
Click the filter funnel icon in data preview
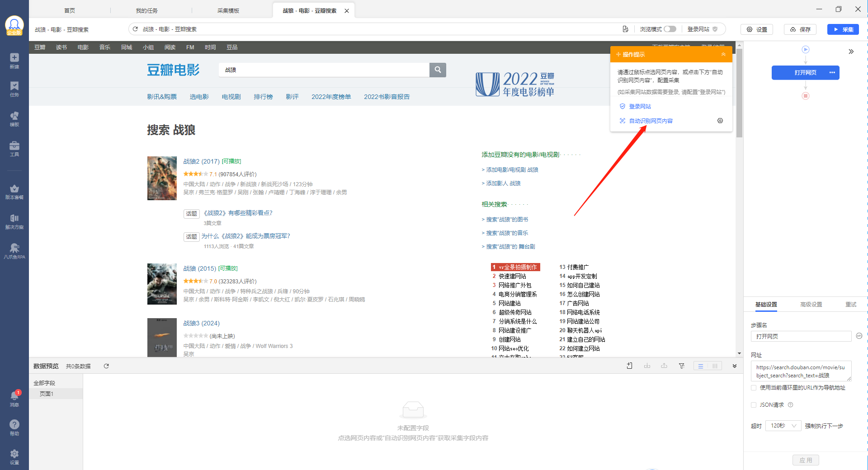click(682, 366)
